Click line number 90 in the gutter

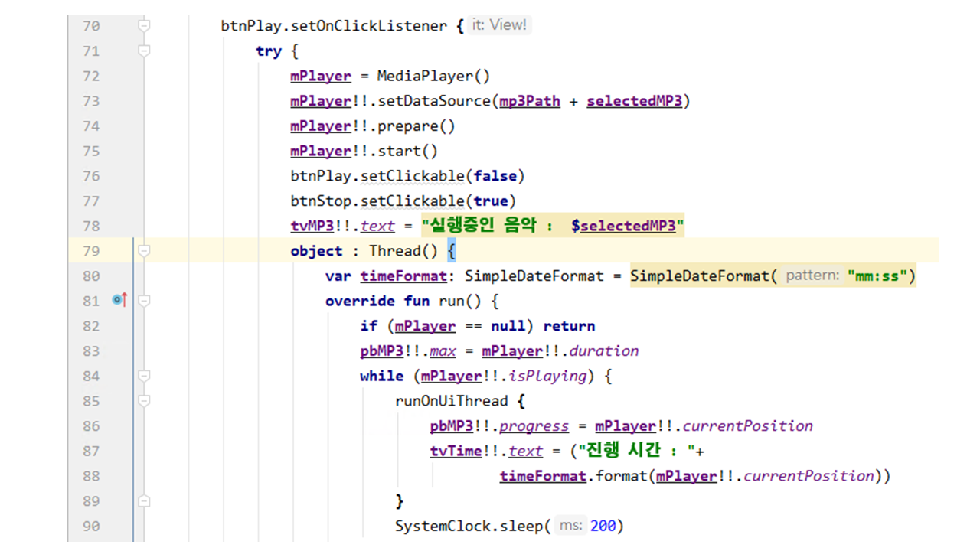click(90, 527)
